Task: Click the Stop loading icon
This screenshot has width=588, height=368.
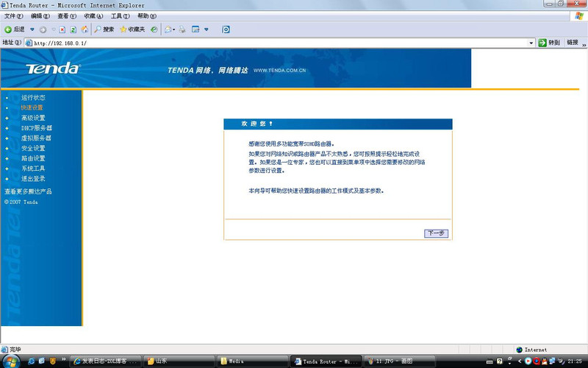Action: point(62,29)
